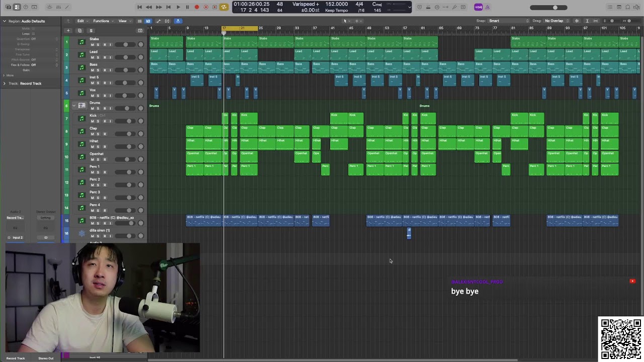The width and height of the screenshot is (644, 362).
Task: Toggle the waveform zoom icon
Action: (x=577, y=21)
